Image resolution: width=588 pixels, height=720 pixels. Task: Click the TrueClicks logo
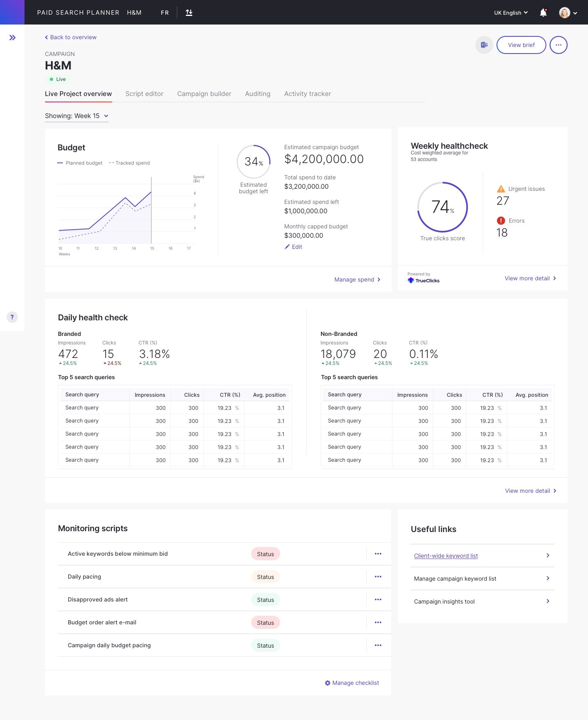pyautogui.click(x=423, y=280)
